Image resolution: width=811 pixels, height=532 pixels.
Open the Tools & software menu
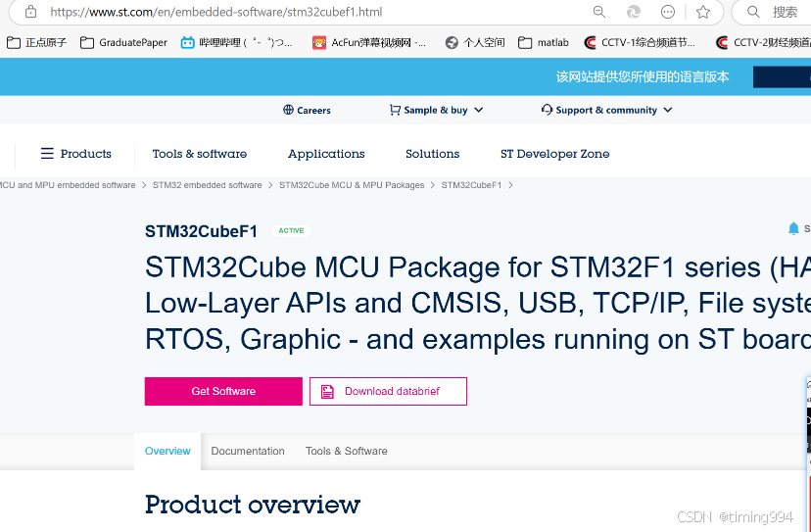200,154
